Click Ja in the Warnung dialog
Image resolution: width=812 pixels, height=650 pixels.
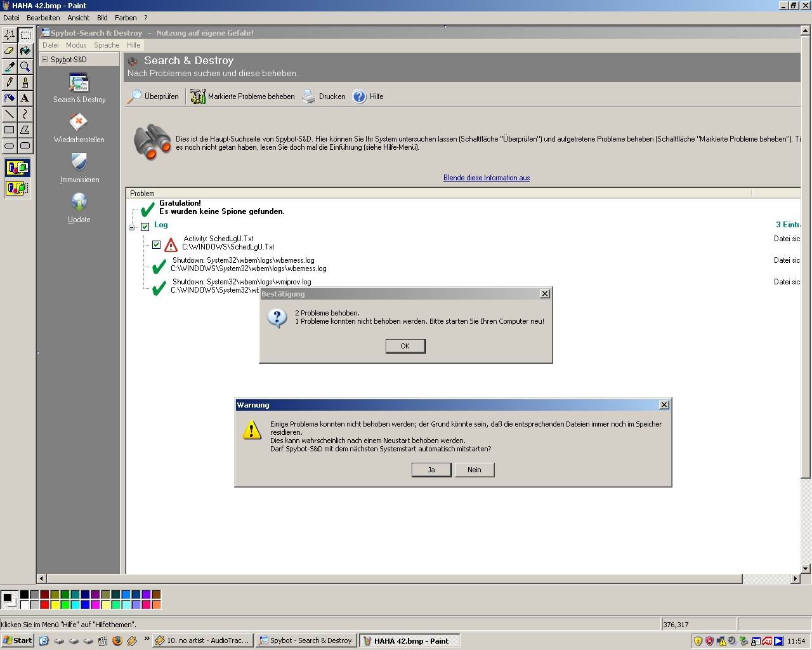pos(431,470)
